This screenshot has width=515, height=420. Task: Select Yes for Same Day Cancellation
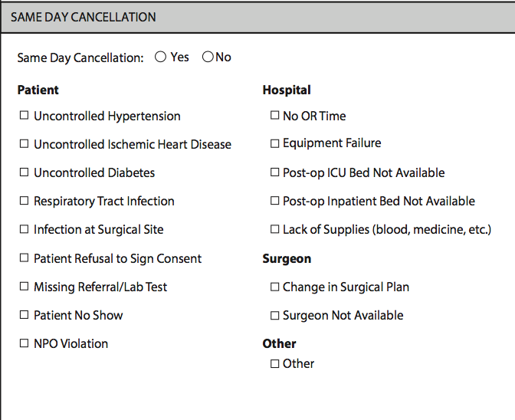[161, 57]
